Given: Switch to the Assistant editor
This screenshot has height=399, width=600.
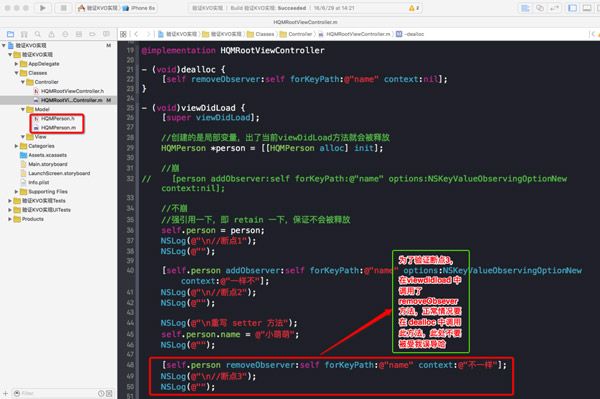Looking at the screenshot, I should [x=540, y=8].
